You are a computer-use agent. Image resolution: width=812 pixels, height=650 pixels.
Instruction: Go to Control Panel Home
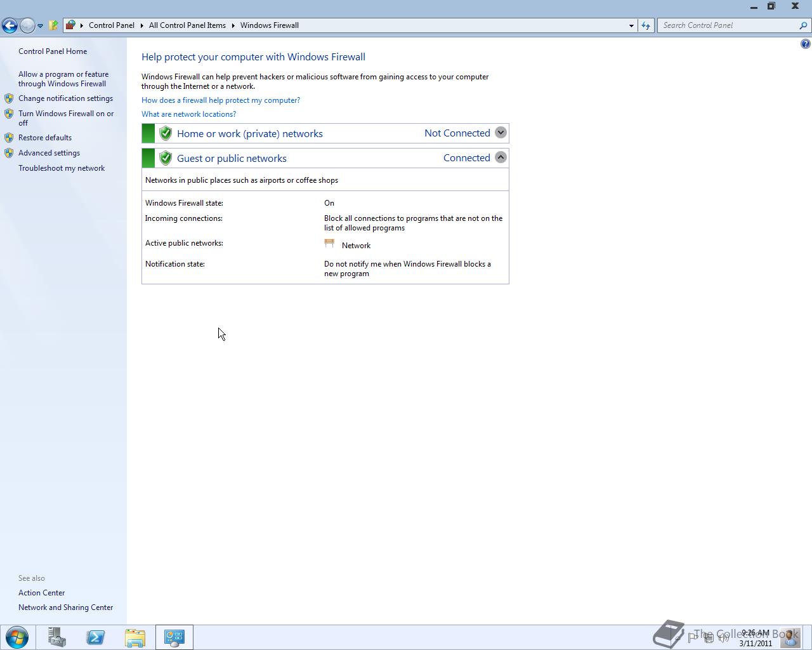(x=53, y=51)
